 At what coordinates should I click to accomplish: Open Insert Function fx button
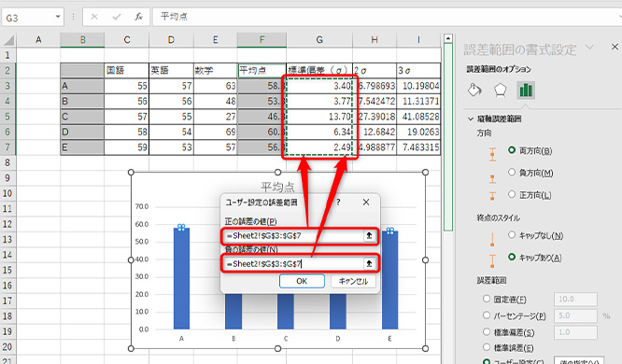[138, 17]
